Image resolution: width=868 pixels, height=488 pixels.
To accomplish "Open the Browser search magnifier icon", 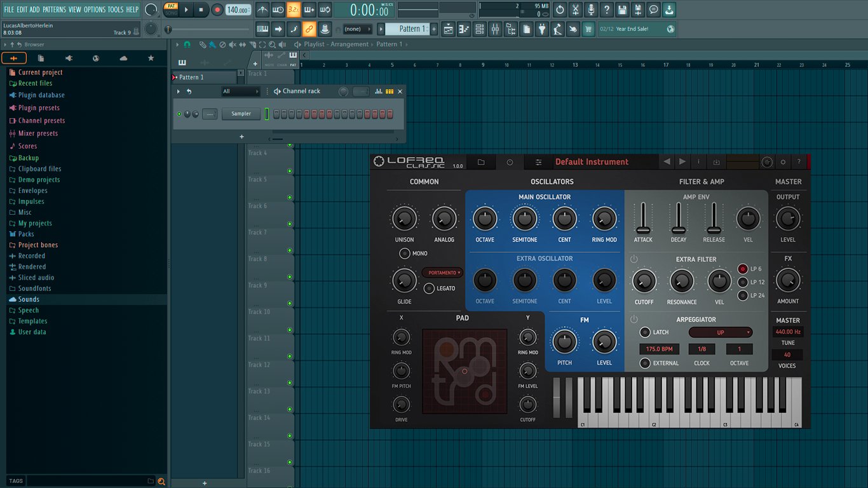I will coord(161,481).
